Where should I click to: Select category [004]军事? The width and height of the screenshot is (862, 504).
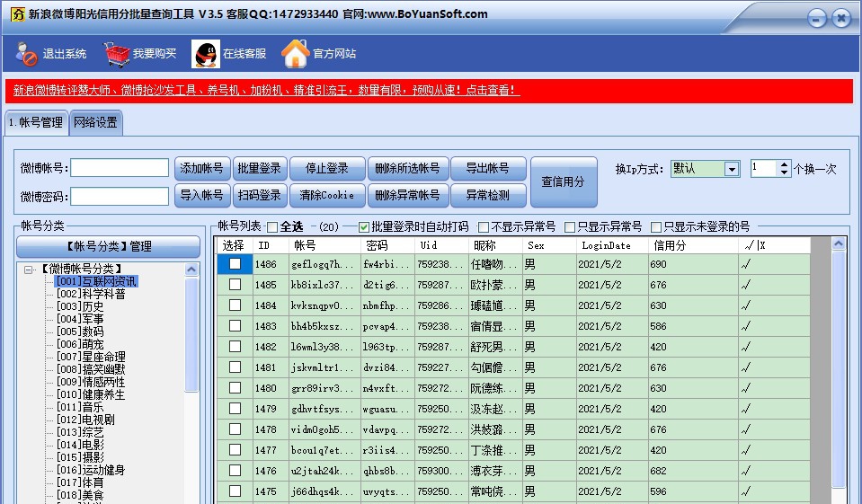coord(80,319)
